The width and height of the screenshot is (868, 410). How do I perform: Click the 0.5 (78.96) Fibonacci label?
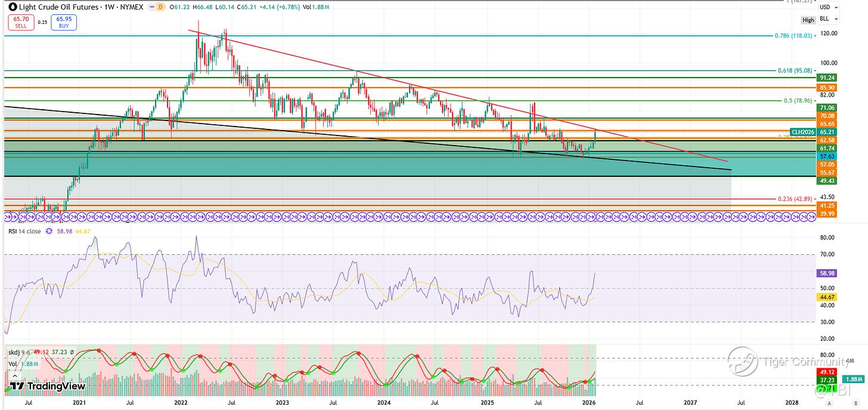tap(798, 100)
